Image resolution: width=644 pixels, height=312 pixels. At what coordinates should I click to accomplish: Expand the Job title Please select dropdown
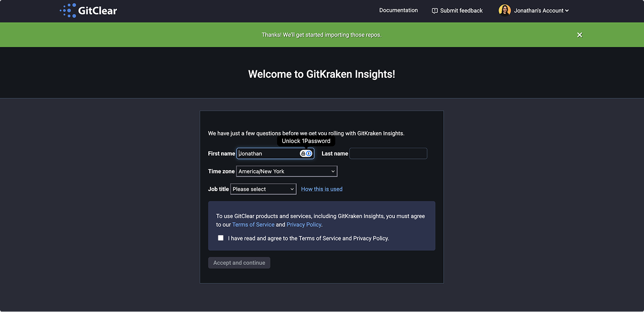tap(263, 189)
